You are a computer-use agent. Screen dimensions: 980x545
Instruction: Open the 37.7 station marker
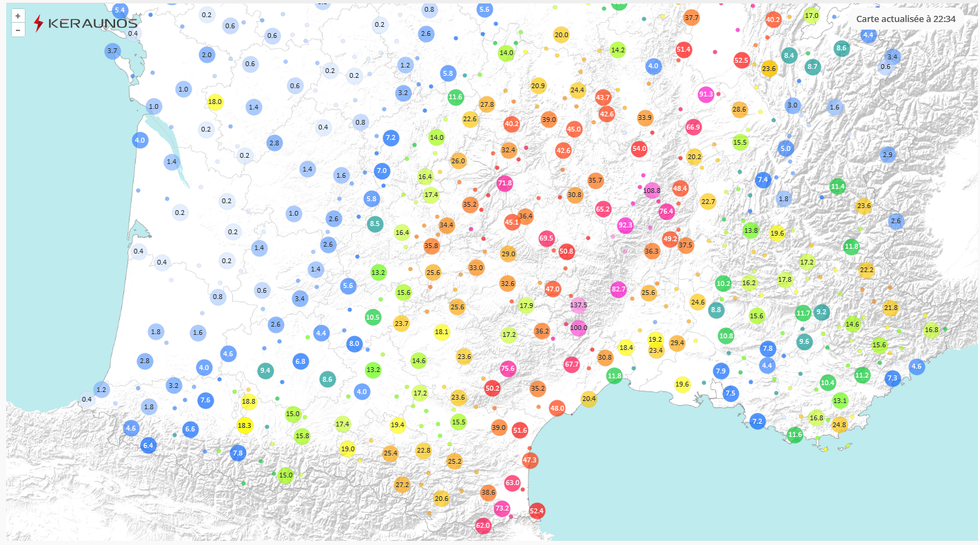[x=691, y=17]
